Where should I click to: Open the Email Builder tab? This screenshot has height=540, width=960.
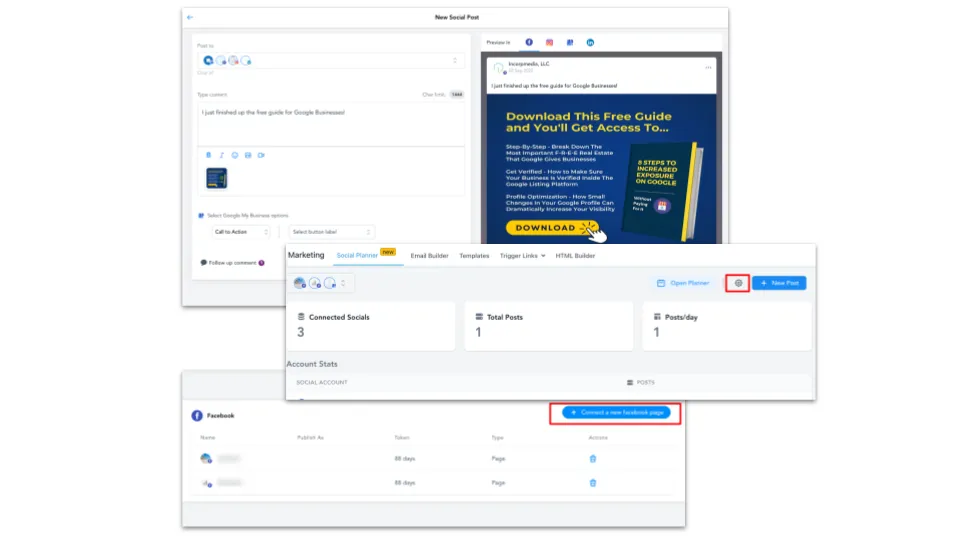coord(429,256)
